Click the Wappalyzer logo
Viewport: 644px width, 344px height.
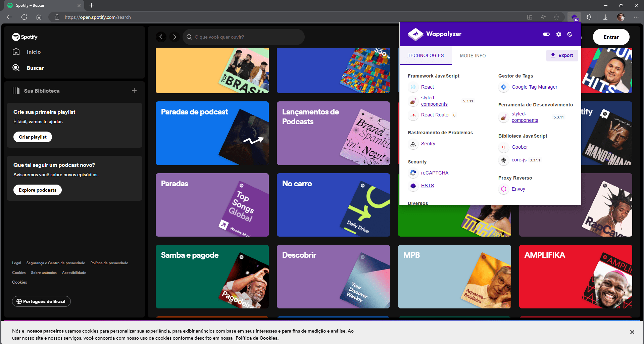435,34
